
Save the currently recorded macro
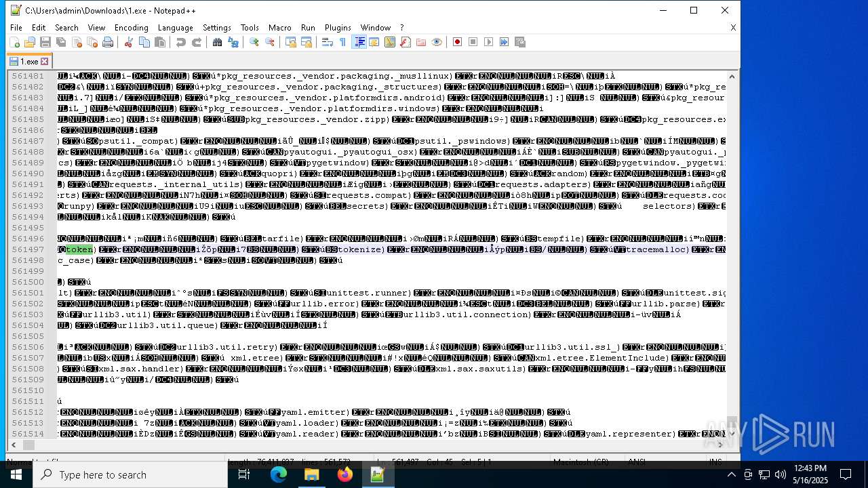[520, 42]
